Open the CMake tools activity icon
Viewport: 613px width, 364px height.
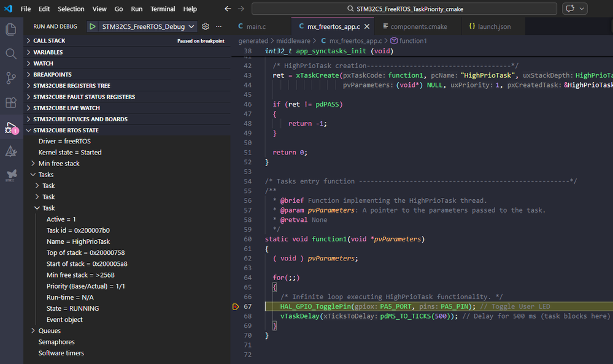[x=11, y=151]
